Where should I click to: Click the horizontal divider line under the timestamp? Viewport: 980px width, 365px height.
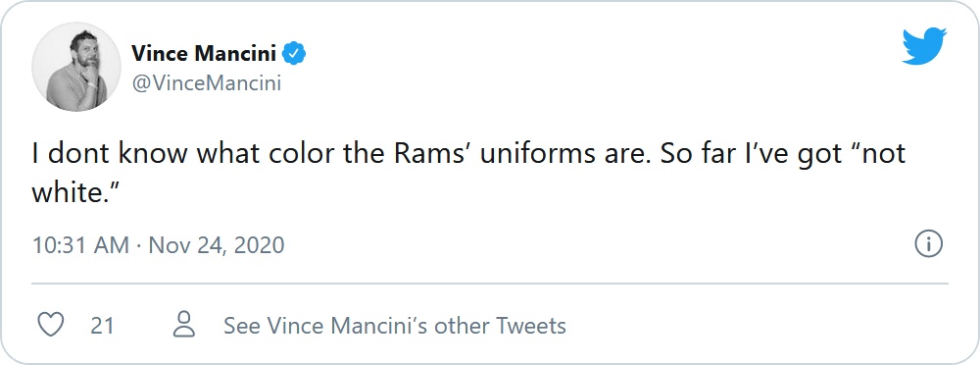click(x=490, y=284)
